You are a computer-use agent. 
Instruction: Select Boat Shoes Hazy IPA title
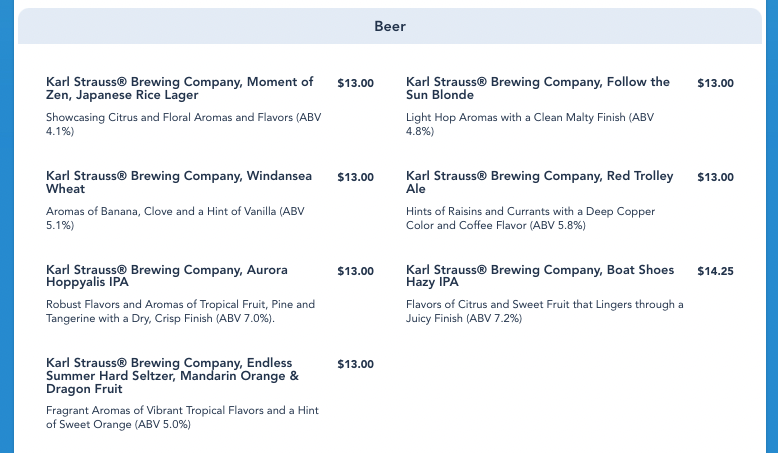pyautogui.click(x=540, y=276)
